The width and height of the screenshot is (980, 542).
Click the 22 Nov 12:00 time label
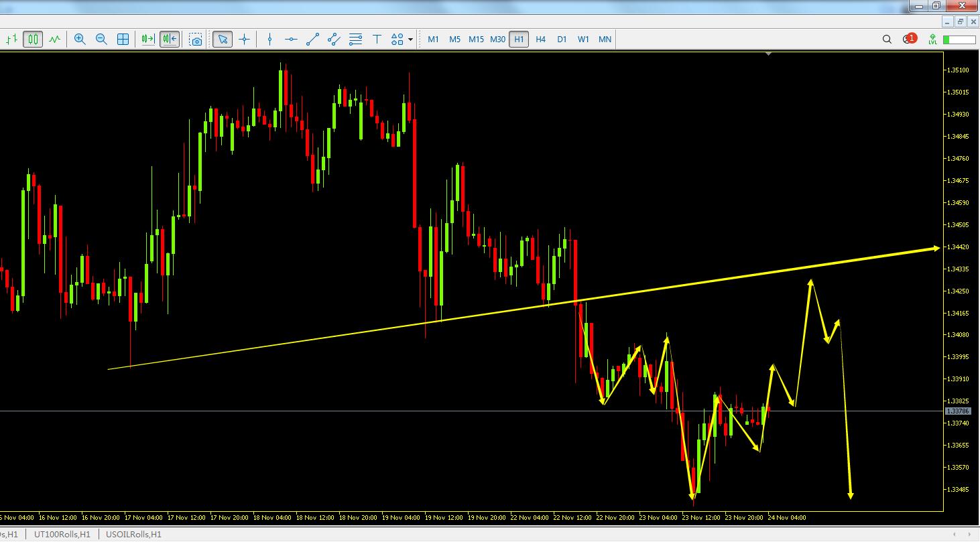(573, 517)
